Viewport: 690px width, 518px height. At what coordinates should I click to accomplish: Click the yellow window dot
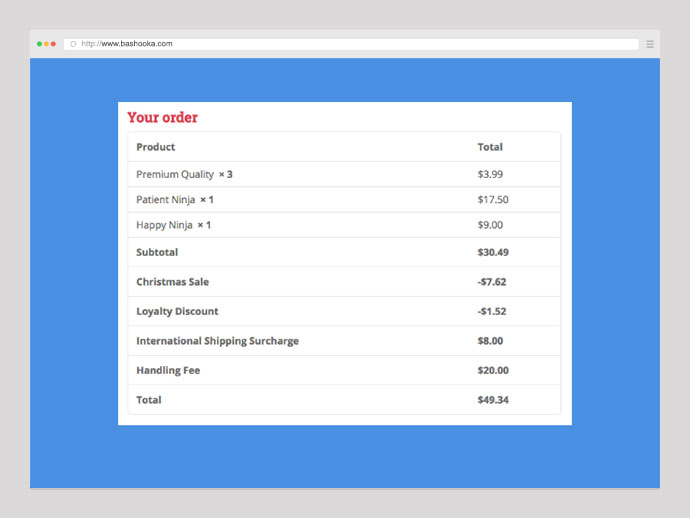(46, 44)
